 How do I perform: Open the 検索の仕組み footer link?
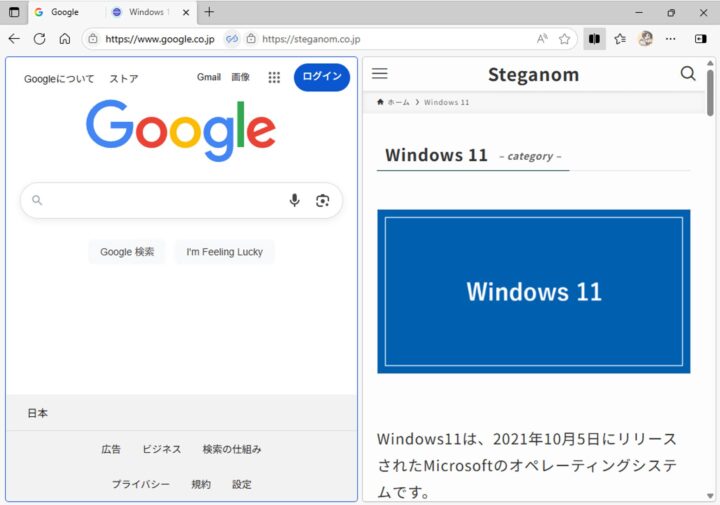tap(232, 449)
